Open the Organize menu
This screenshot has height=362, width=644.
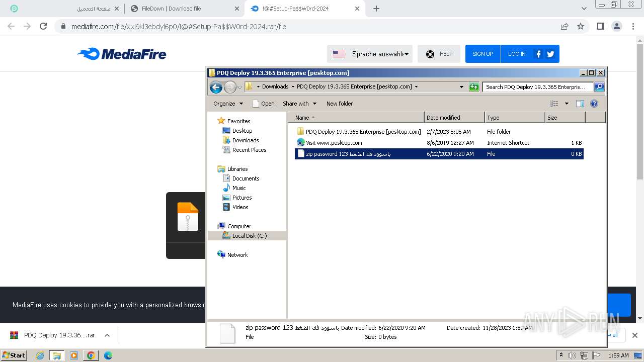228,104
